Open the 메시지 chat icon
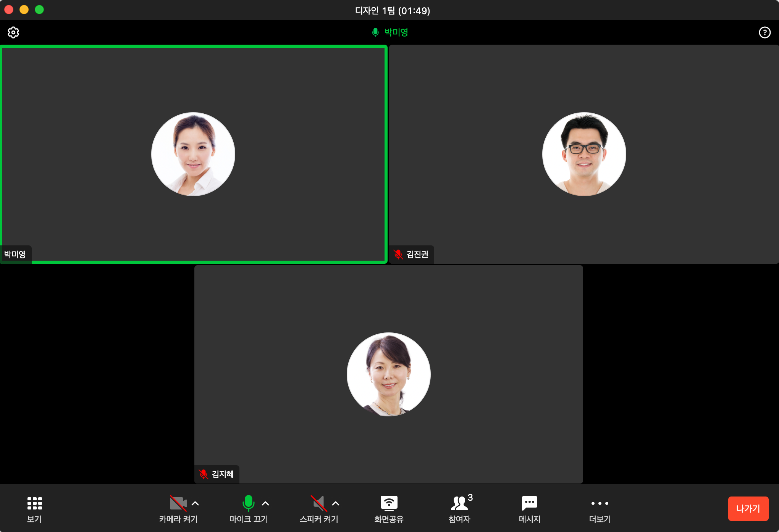Image resolution: width=779 pixels, height=532 pixels. click(x=529, y=503)
